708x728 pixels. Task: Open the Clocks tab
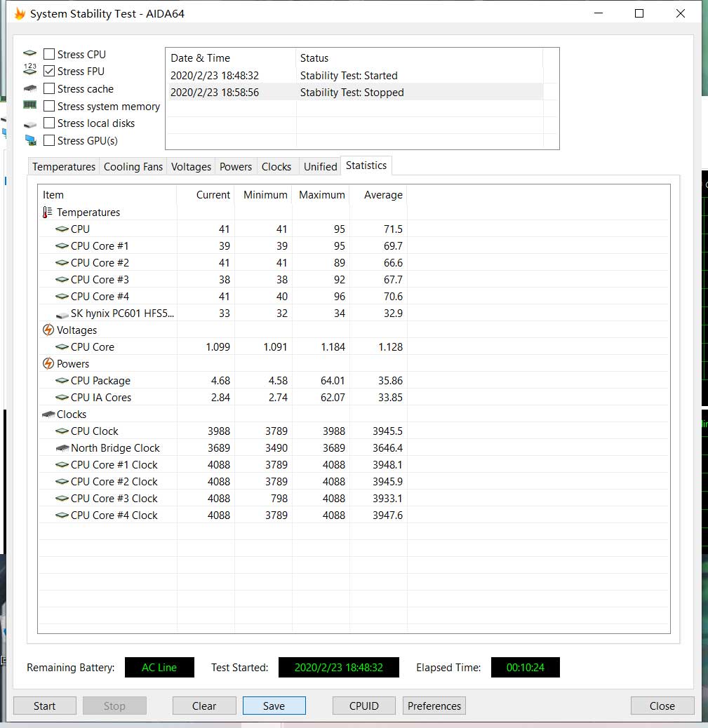(x=276, y=167)
